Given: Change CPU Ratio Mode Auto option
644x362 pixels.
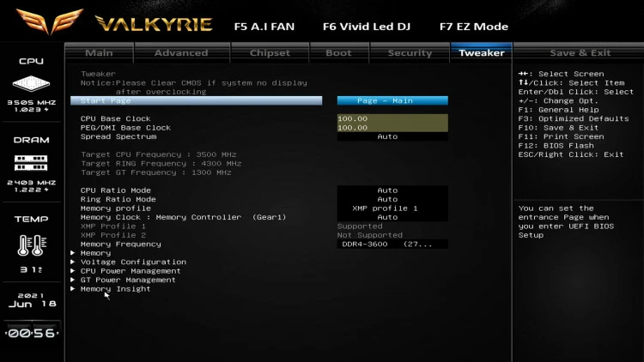Looking at the screenshot, I should click(x=392, y=190).
